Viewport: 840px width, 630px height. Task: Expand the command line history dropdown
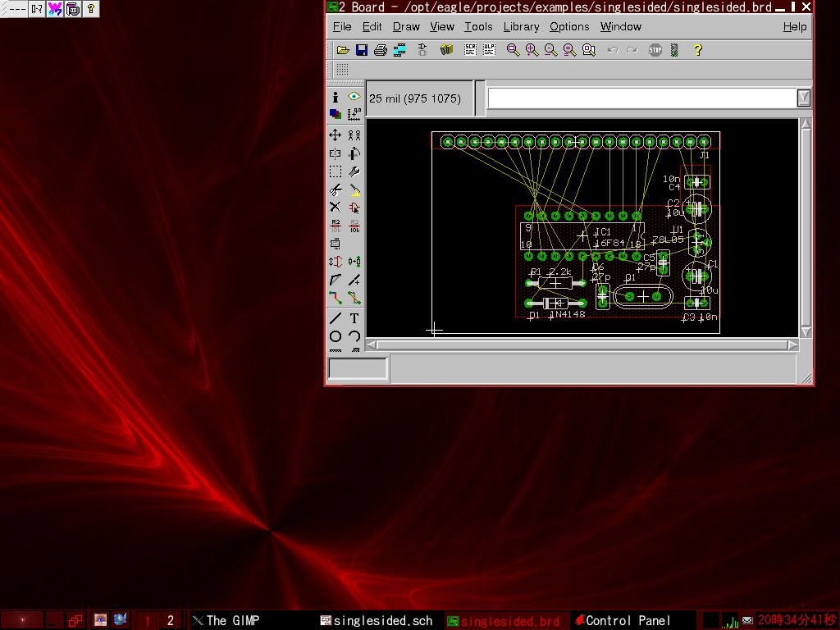(804, 98)
